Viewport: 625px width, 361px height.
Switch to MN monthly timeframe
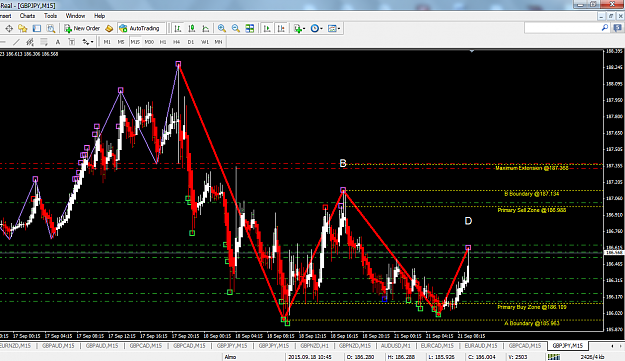[218, 42]
